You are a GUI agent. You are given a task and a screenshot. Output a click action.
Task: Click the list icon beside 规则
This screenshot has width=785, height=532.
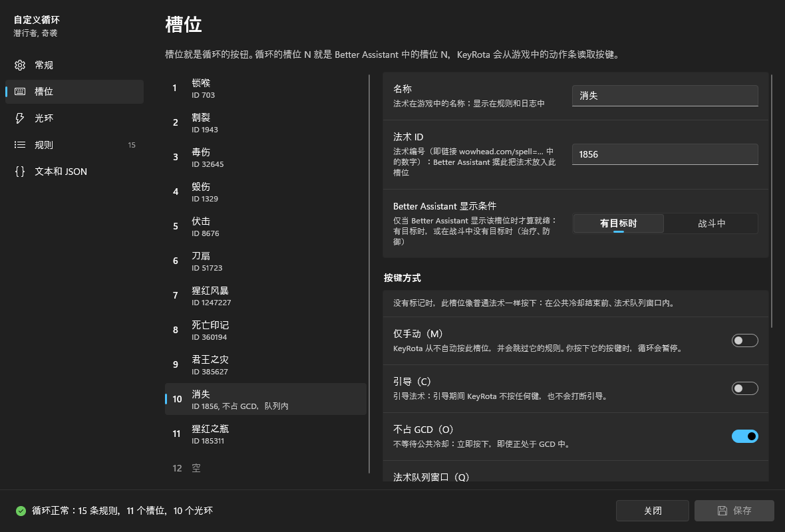(20, 144)
